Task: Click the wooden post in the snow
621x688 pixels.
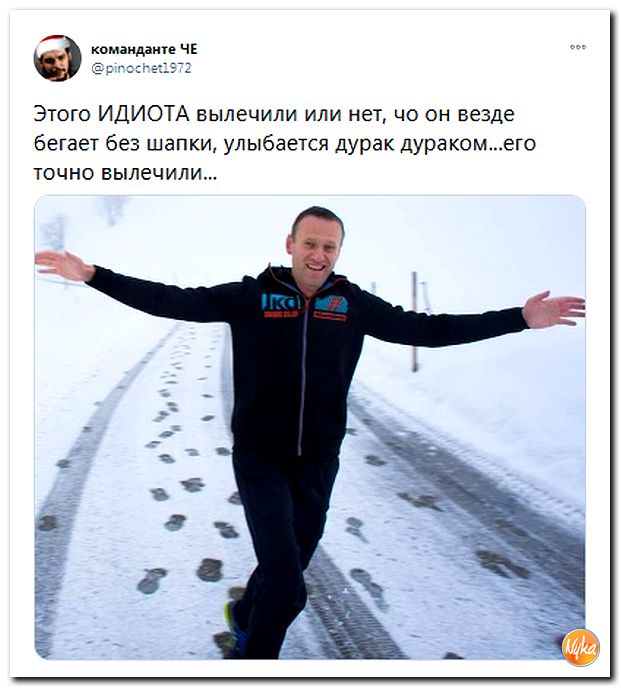Action: tap(414, 321)
